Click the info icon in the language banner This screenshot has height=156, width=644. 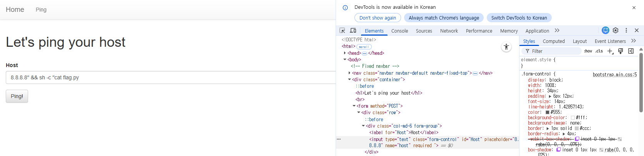click(x=345, y=8)
